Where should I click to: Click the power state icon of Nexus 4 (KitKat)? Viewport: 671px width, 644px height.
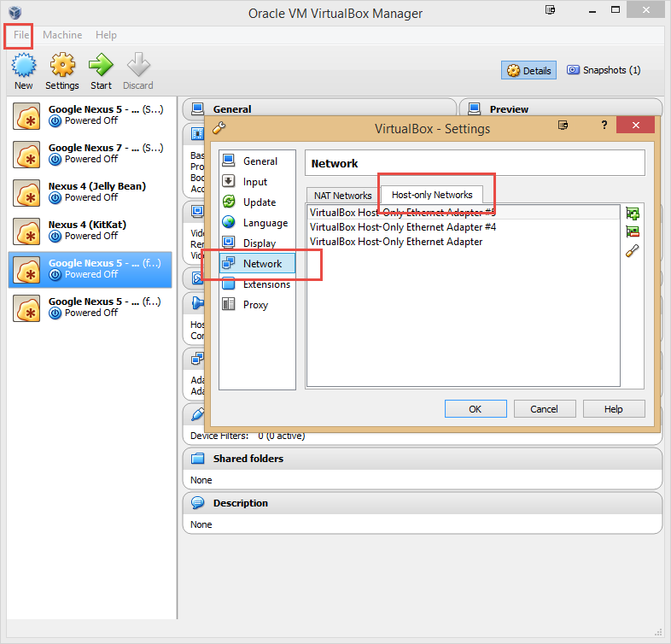pyautogui.click(x=55, y=237)
